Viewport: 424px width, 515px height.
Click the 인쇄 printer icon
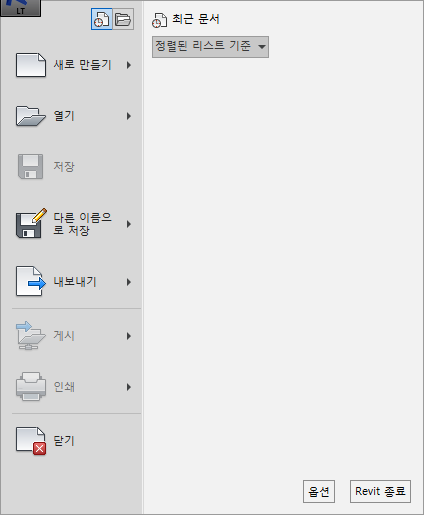pos(31,387)
